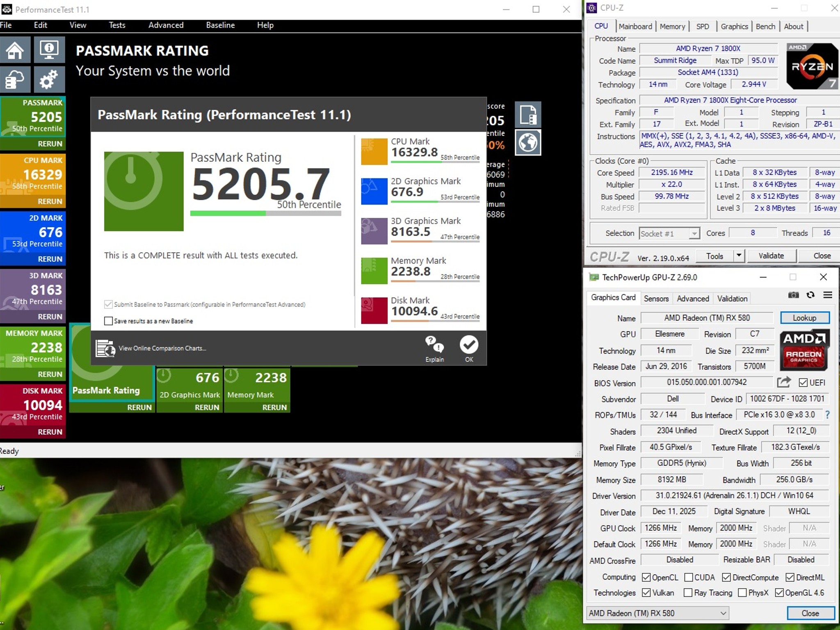Enable Save results as a new Baseline
The width and height of the screenshot is (840, 630).
108,321
